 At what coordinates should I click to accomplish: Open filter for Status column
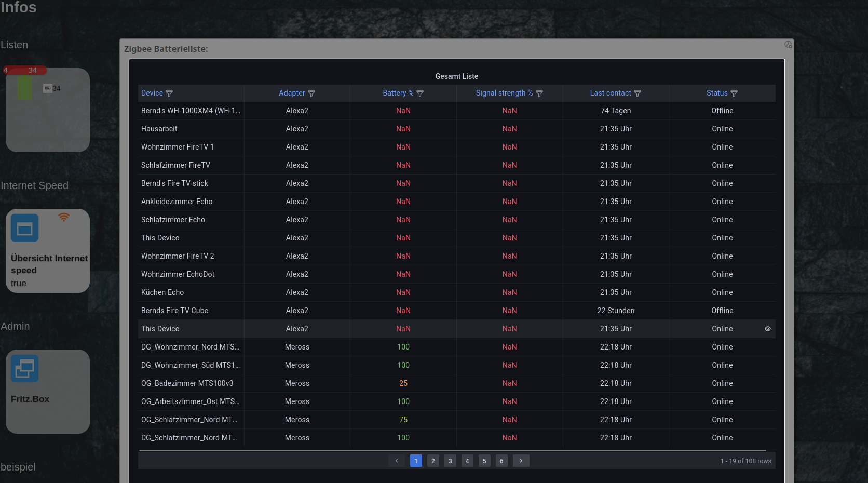coord(734,93)
